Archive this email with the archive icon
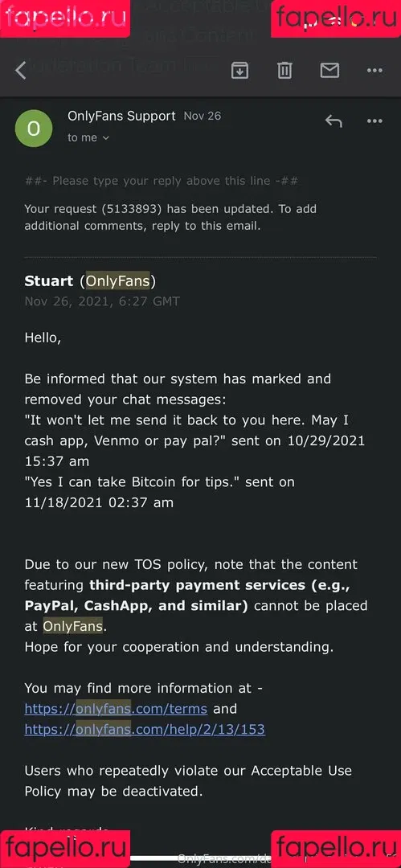This screenshot has height=868, width=401. [239, 70]
